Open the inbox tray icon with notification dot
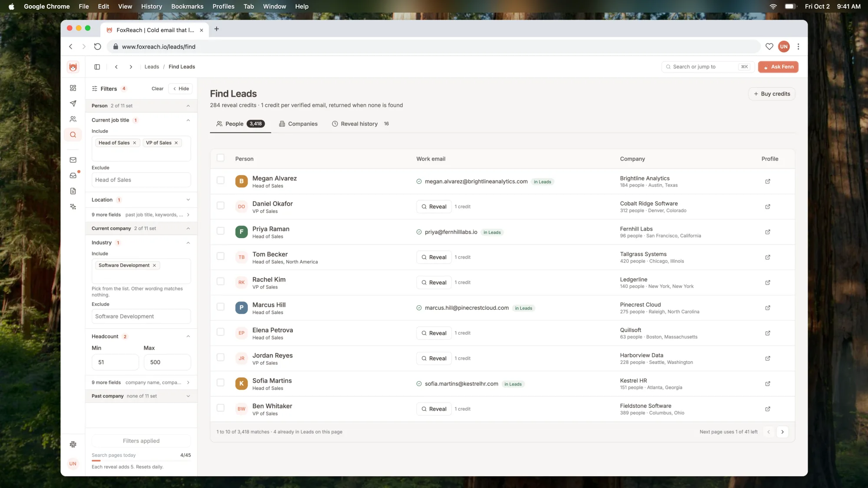 coord(73,176)
